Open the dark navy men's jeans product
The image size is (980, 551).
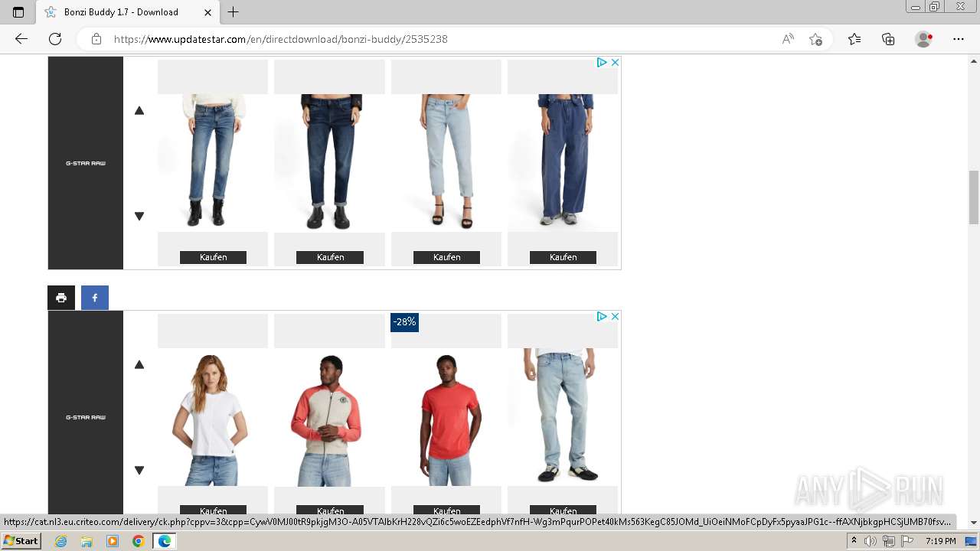coord(329,161)
